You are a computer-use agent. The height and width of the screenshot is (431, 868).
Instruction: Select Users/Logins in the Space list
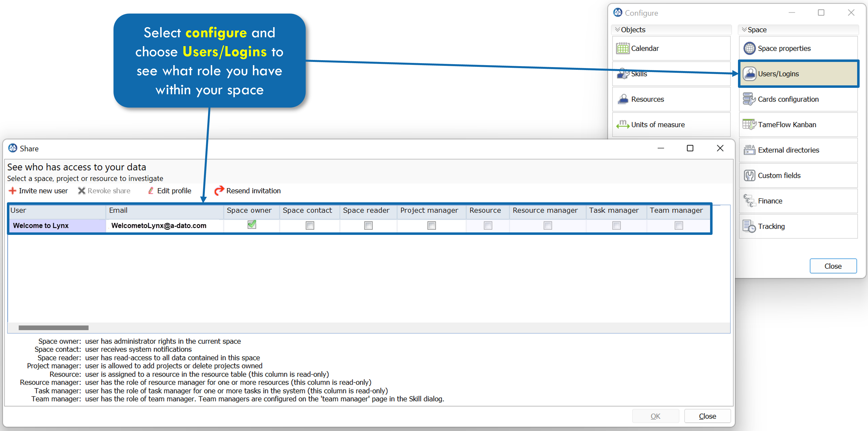click(x=798, y=74)
